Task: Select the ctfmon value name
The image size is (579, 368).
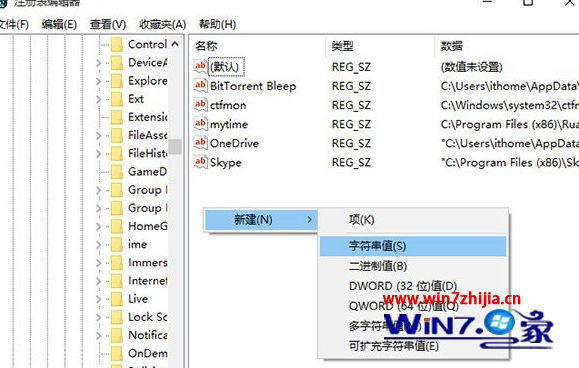Action: (228, 105)
